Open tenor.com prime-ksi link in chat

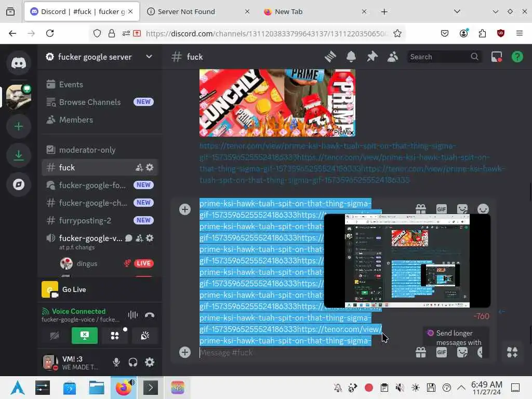click(x=352, y=163)
